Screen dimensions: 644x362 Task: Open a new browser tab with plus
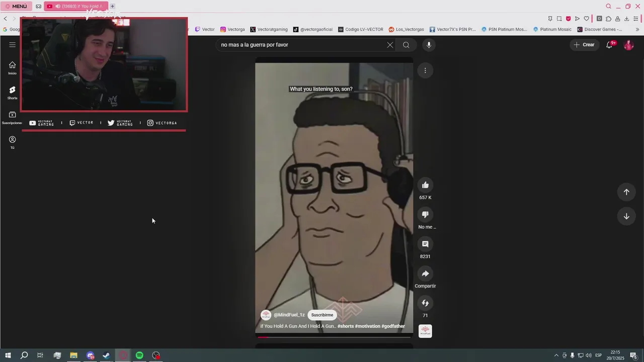(112, 6)
